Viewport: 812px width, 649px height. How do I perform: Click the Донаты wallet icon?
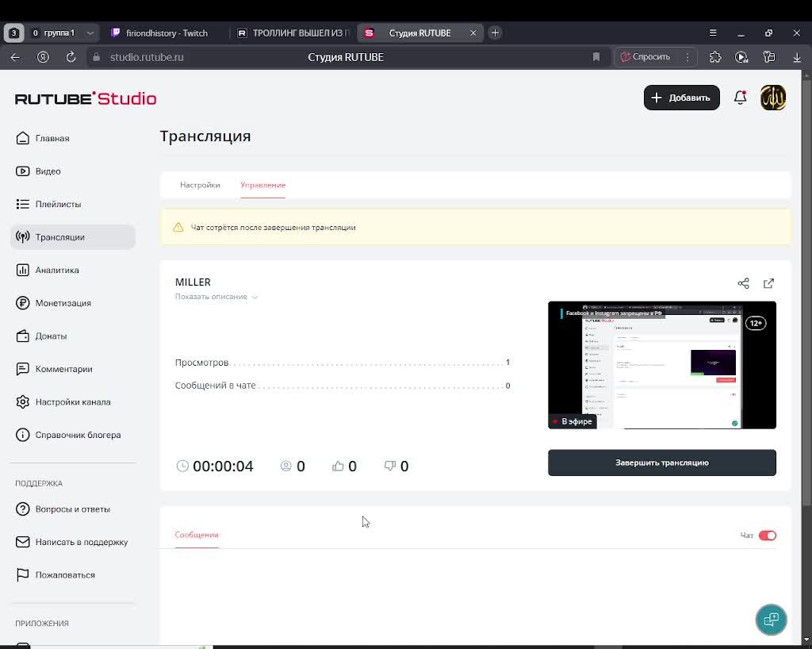point(23,336)
